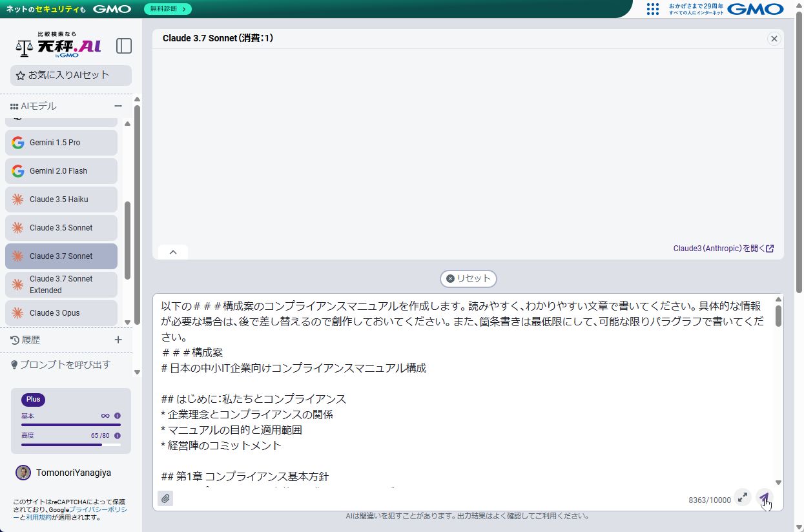This screenshot has height=532, width=804.
Task: Select Claude 3 Opus model
Action: tap(61, 313)
